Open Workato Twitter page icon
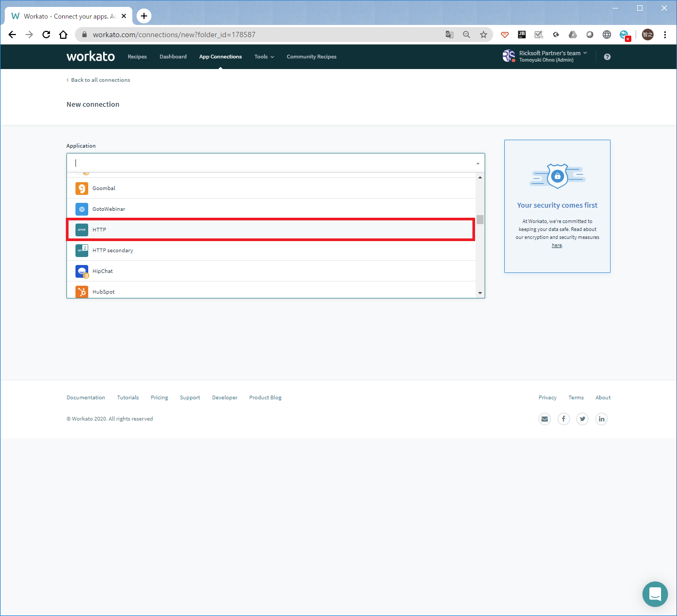Viewport: 677px width, 616px height. (583, 419)
